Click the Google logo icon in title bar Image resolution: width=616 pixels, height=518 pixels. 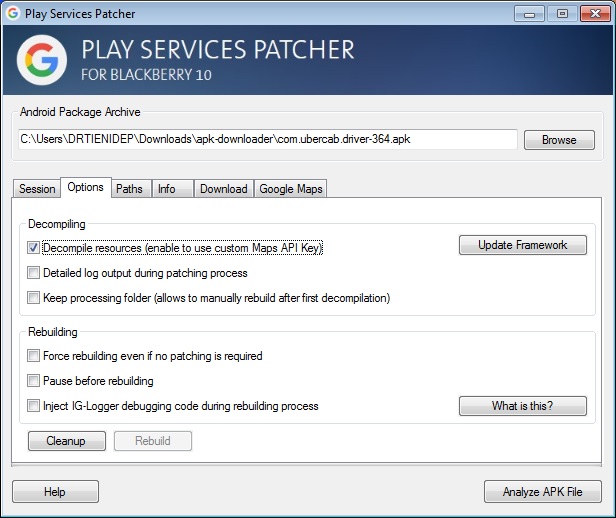tap(13, 13)
